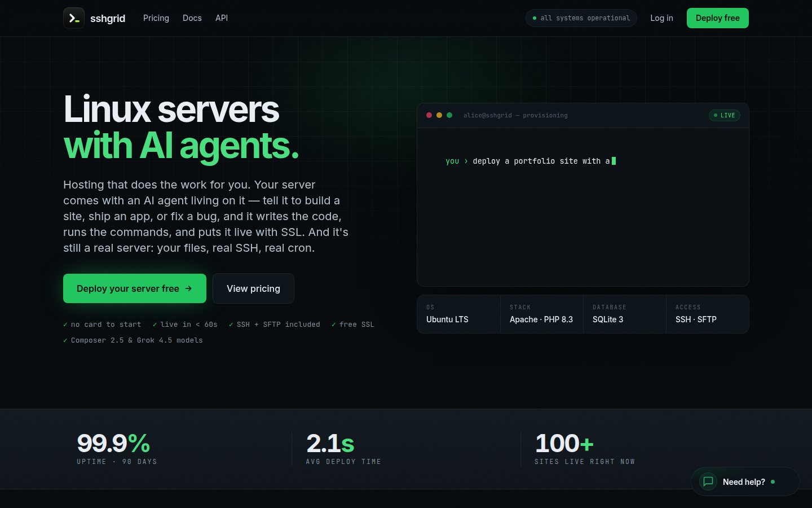Click the 'free SSL' text
This screenshot has width=812, height=508.
357,325
